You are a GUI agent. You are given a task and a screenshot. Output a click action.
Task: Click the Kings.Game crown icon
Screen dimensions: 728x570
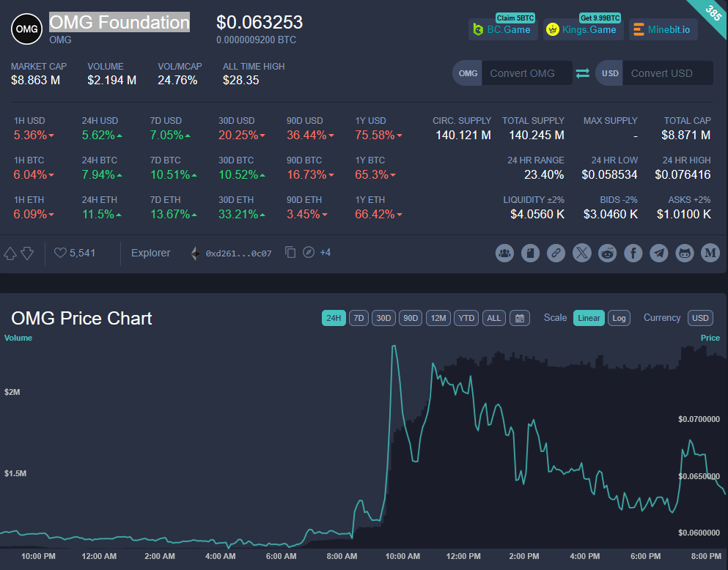tap(553, 30)
